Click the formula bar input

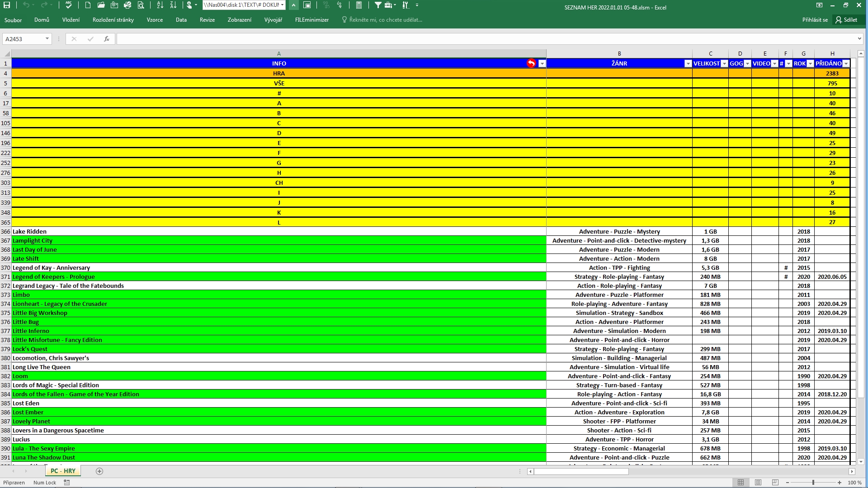(486, 39)
